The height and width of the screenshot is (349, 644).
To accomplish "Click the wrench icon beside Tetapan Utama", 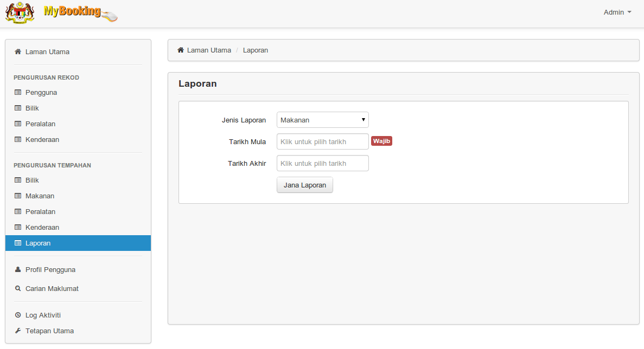I will (18, 331).
